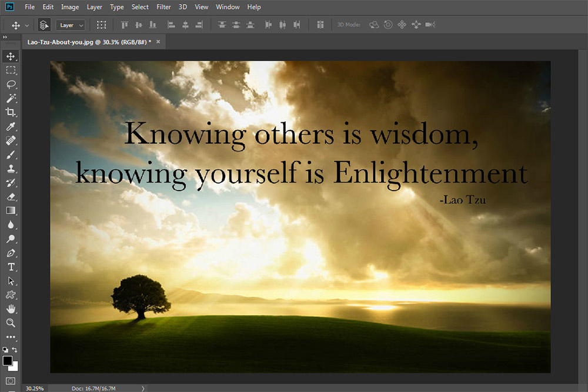Open the Image menu

coord(70,6)
